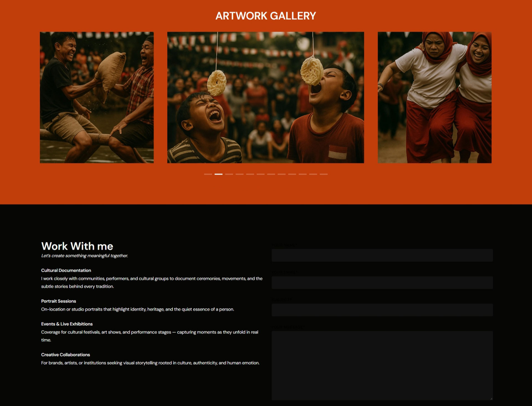
Task: Jump to the third gallery slide indicator
Action: [229, 174]
